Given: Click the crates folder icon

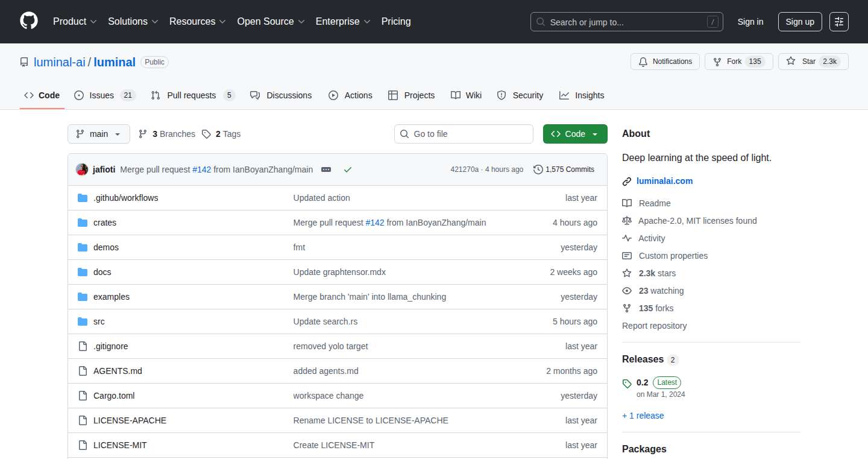Looking at the screenshot, I should point(83,223).
